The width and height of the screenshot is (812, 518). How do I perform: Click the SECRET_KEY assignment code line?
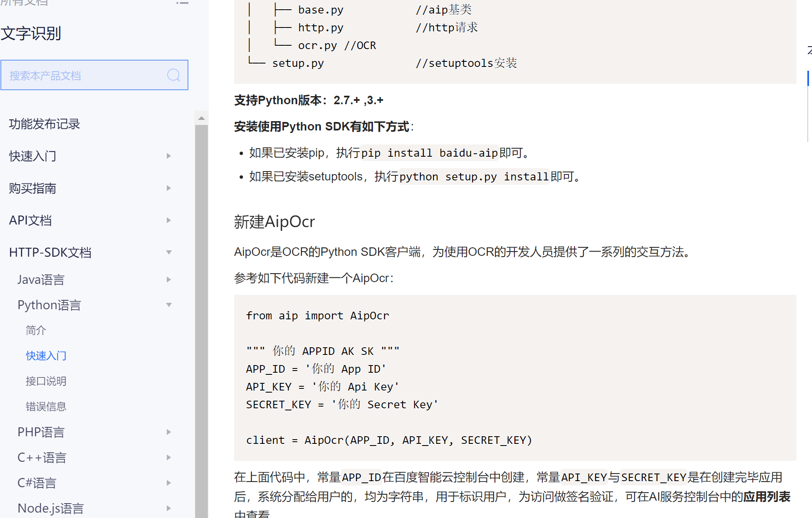pyautogui.click(x=342, y=404)
